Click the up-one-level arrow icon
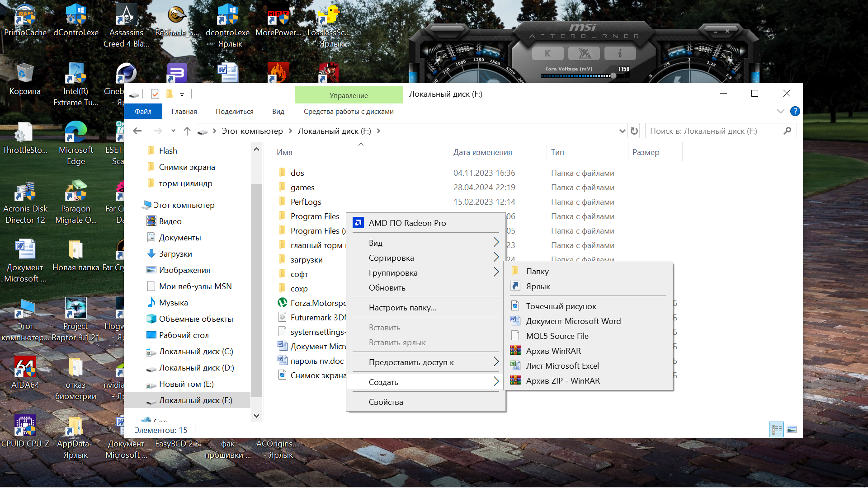The image size is (868, 488). (187, 131)
